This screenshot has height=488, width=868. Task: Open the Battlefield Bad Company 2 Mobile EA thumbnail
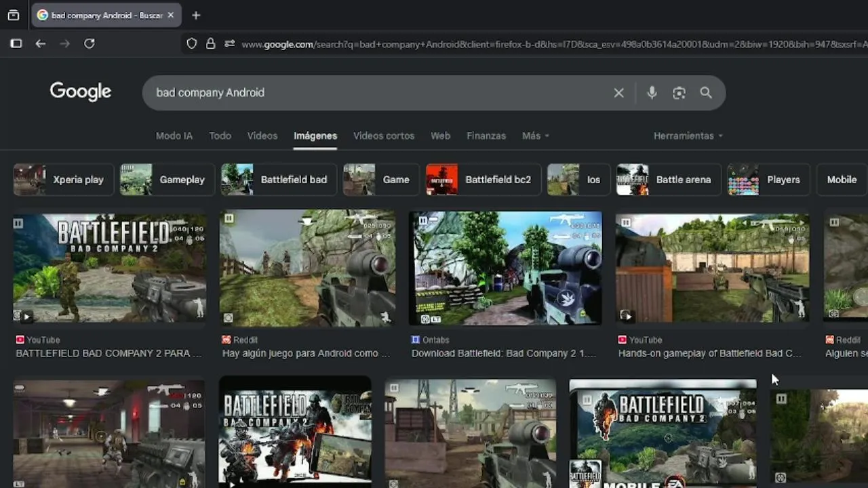pos(663,434)
